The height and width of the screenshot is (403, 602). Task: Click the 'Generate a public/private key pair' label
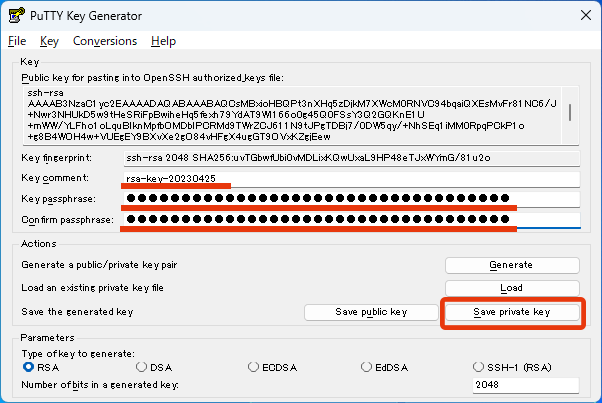pyautogui.click(x=99, y=265)
